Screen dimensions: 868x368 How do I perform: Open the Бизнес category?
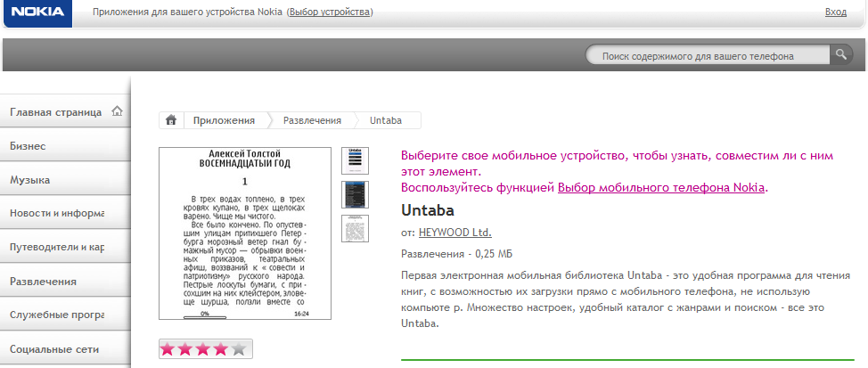[x=65, y=147]
